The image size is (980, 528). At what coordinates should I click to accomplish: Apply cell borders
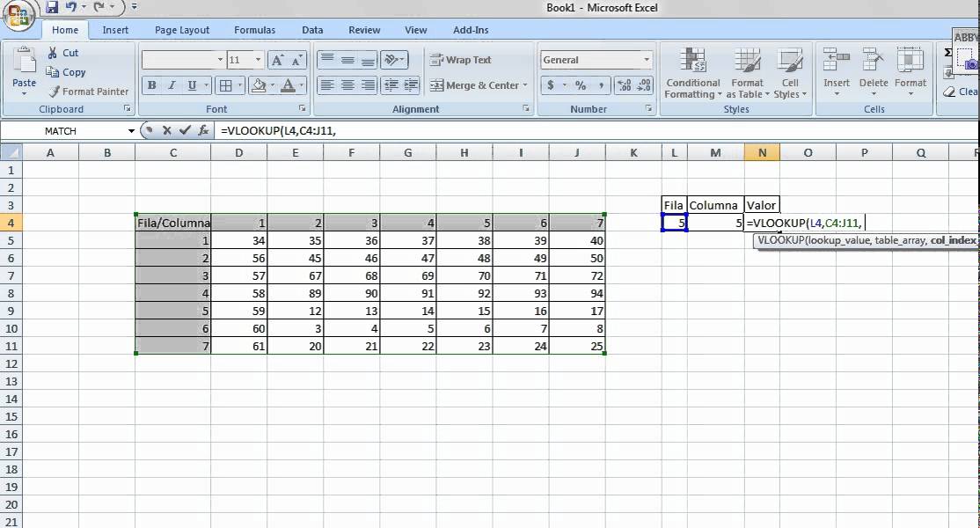[x=225, y=85]
